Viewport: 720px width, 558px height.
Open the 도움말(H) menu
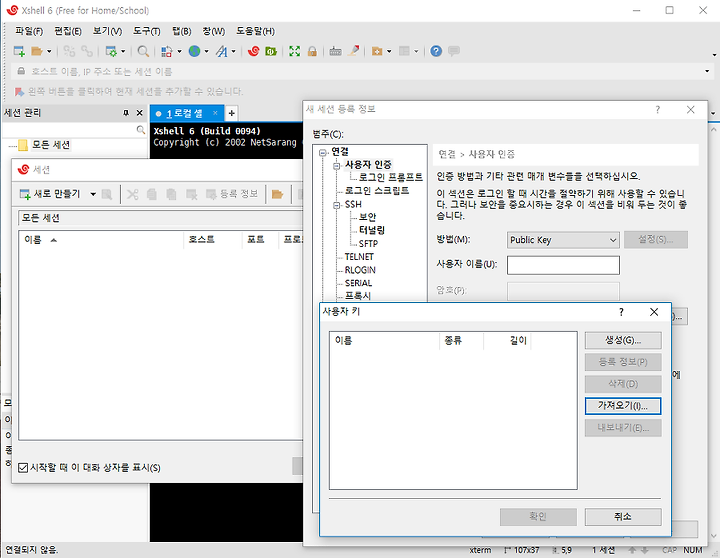pyautogui.click(x=255, y=31)
